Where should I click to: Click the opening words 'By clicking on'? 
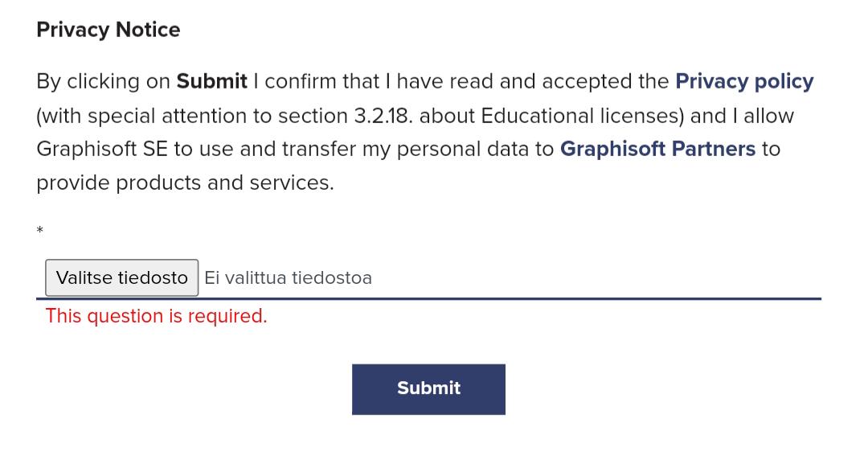pos(103,82)
